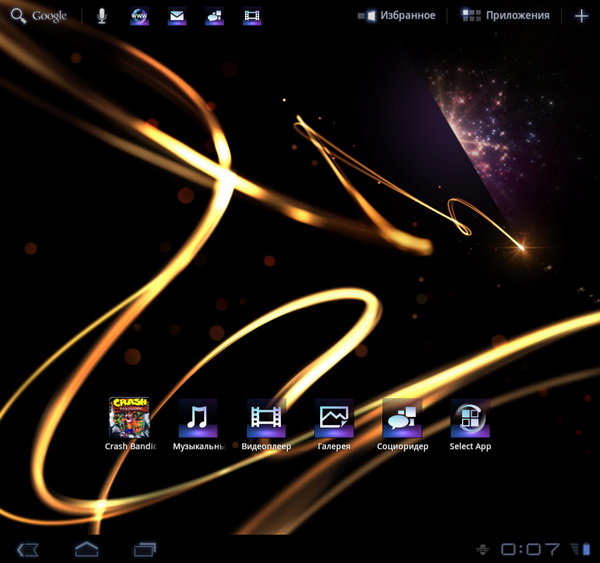Open the Галерея gallery app
This screenshot has width=600, height=563.
(334, 417)
